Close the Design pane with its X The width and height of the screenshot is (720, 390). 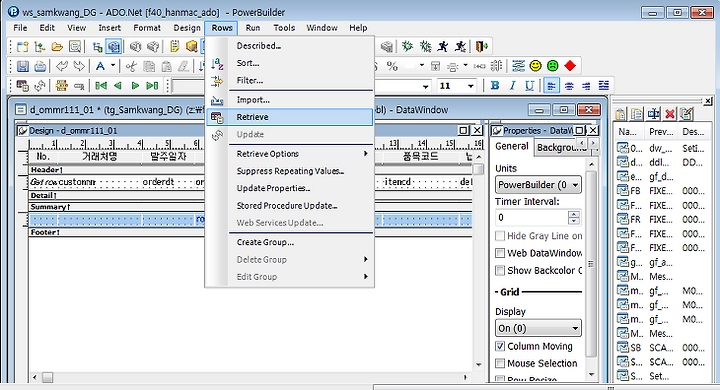[x=478, y=130]
